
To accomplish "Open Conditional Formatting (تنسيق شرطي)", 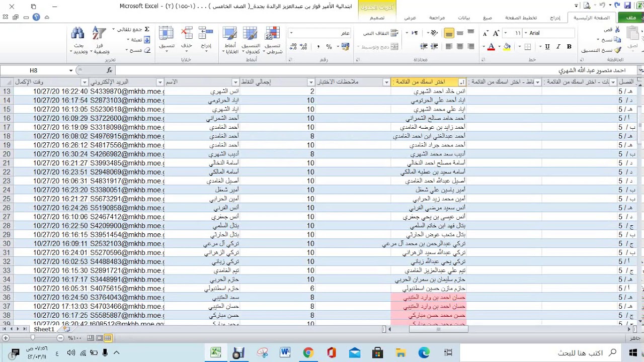I will pyautogui.click(x=272, y=40).
